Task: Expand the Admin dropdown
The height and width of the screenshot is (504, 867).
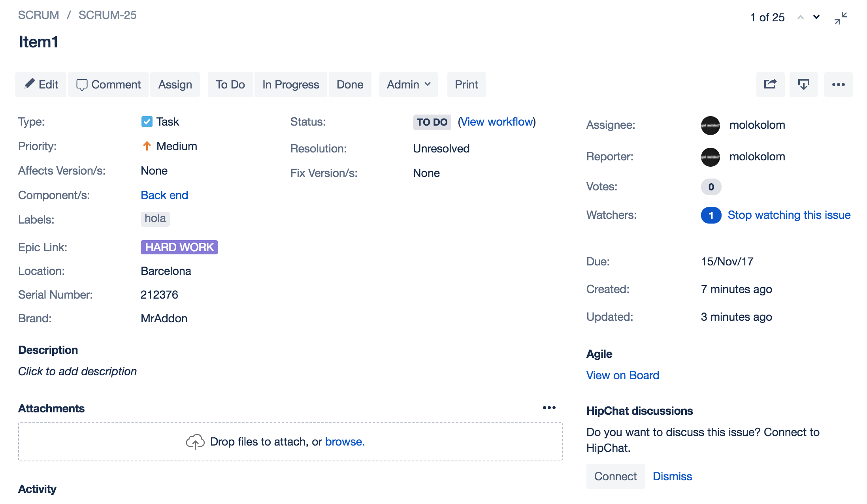Action: pos(408,85)
